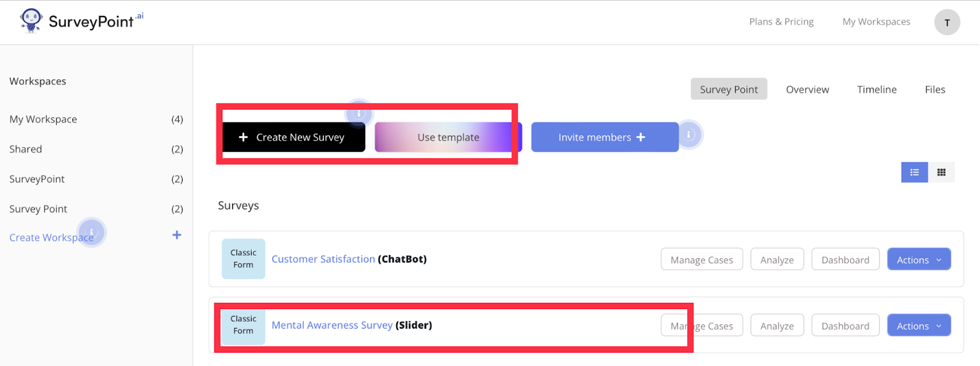The width and height of the screenshot is (980, 366).
Task: Open Mental Awareness Survey link
Action: click(x=332, y=325)
